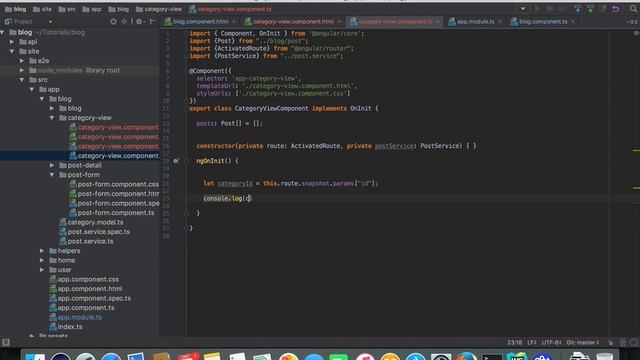Place cursor in the console.log line
Viewport: 640px width, 360px height.
point(228,198)
